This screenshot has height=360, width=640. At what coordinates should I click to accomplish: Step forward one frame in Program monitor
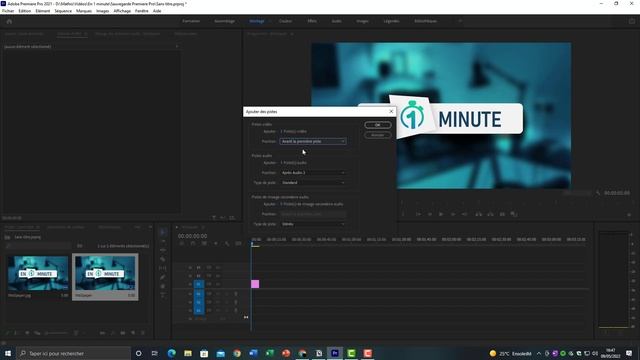pyautogui.click(x=453, y=214)
